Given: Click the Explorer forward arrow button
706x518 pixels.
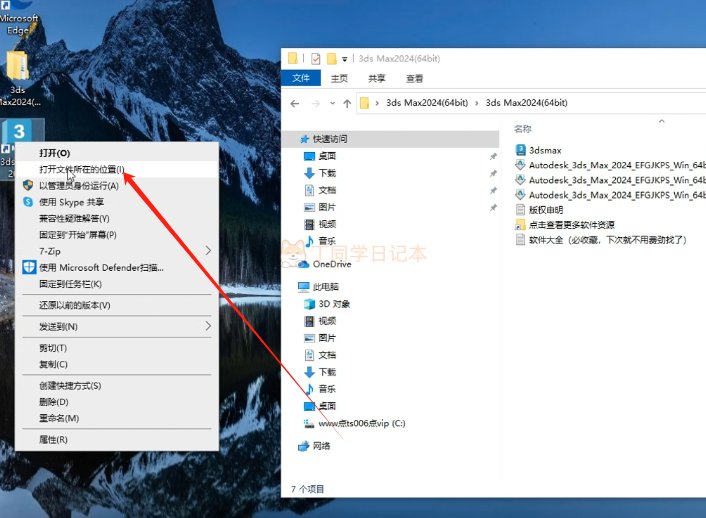Looking at the screenshot, I should pyautogui.click(x=316, y=104).
